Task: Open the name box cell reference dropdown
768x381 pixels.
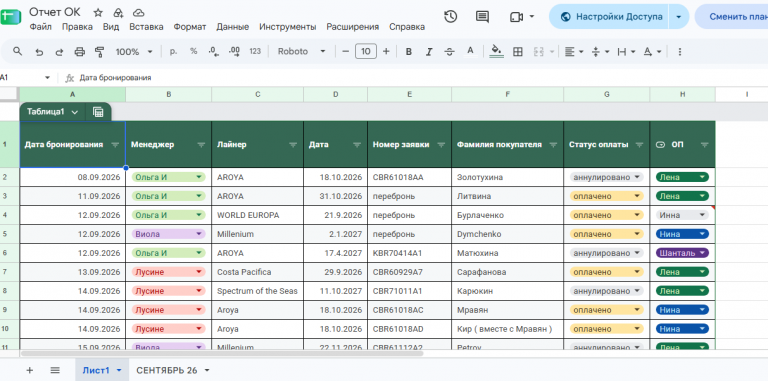Action: [x=48, y=77]
